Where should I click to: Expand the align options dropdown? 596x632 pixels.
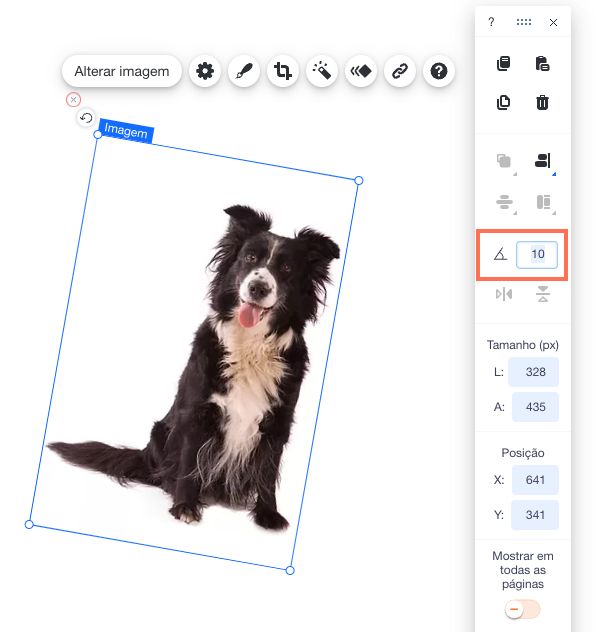click(x=543, y=161)
